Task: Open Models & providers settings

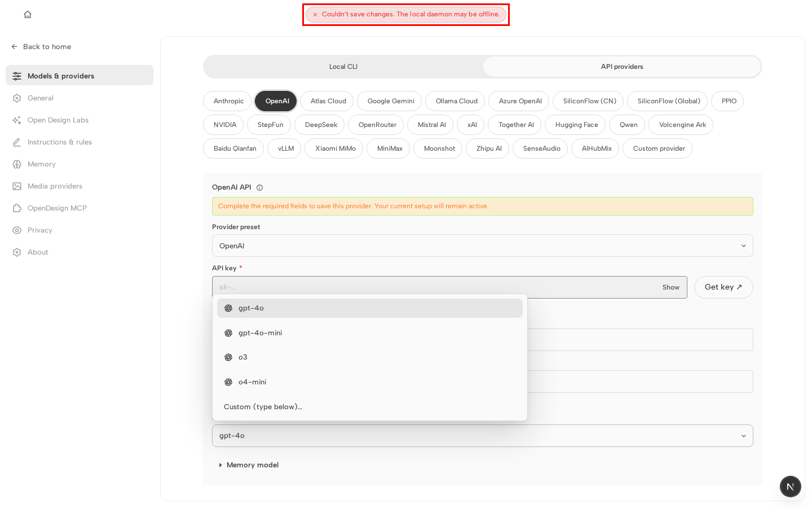Action: (x=80, y=76)
